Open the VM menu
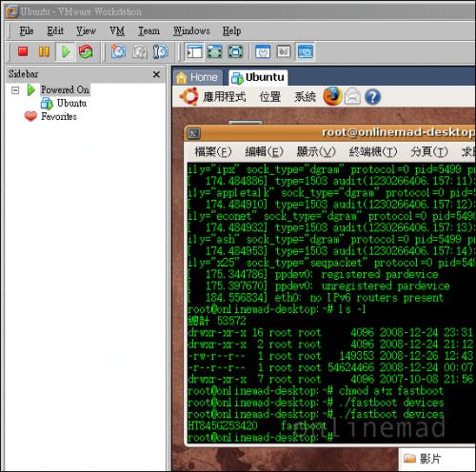This screenshot has height=472, width=476. pos(117,30)
